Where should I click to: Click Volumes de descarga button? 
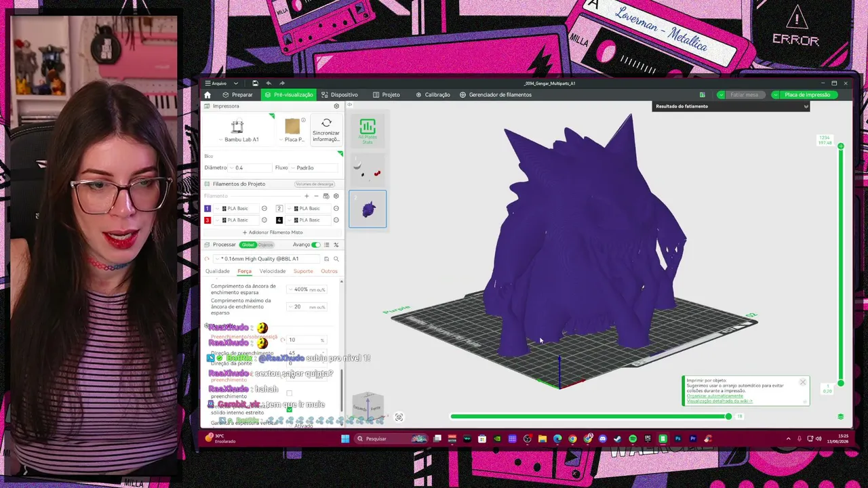(315, 184)
